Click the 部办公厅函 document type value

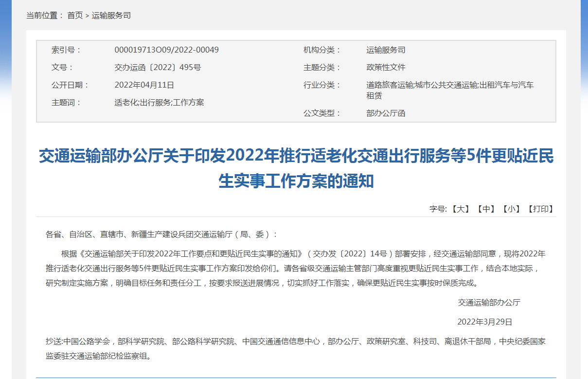[x=386, y=113]
